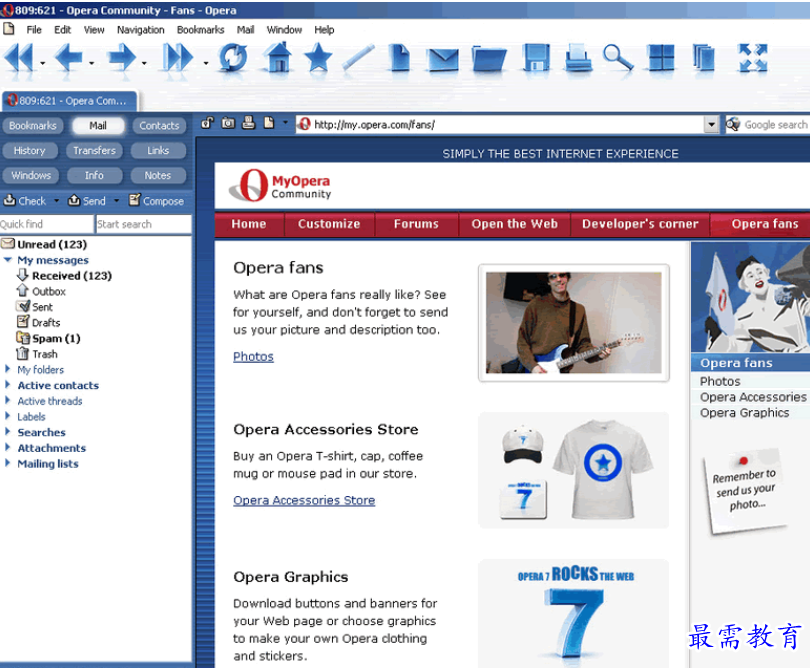Follow the Opera Accessories Store link
The width and height of the screenshot is (810, 668).
304,500
